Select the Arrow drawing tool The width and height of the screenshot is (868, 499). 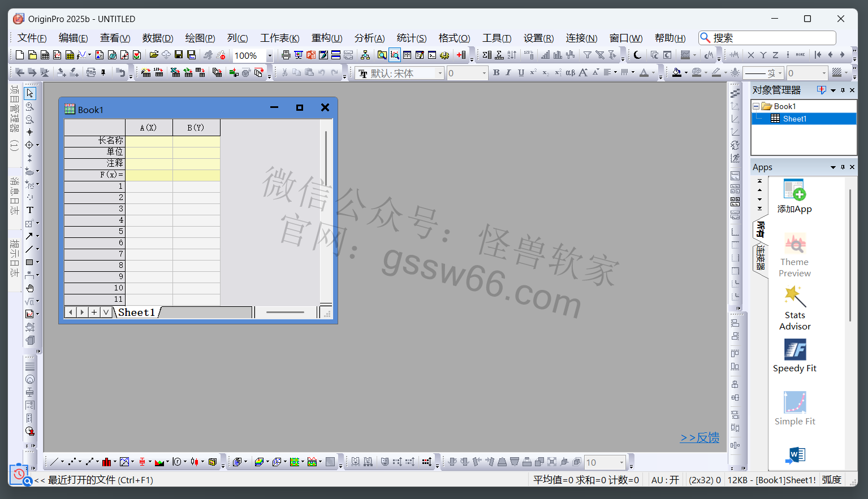[29, 236]
